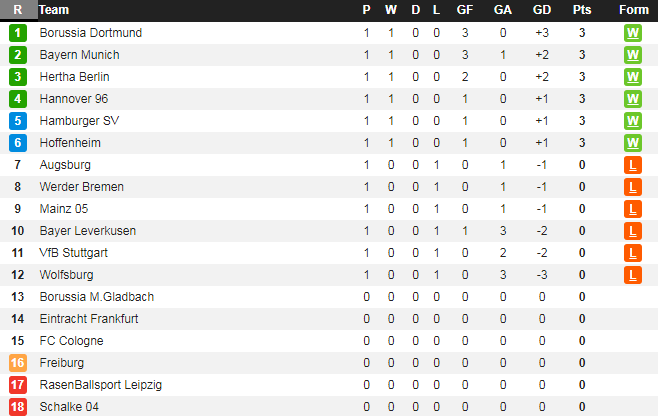Click Bayer Leverkusen's L form badge
Screen dimensions: 658x416
(x=632, y=231)
